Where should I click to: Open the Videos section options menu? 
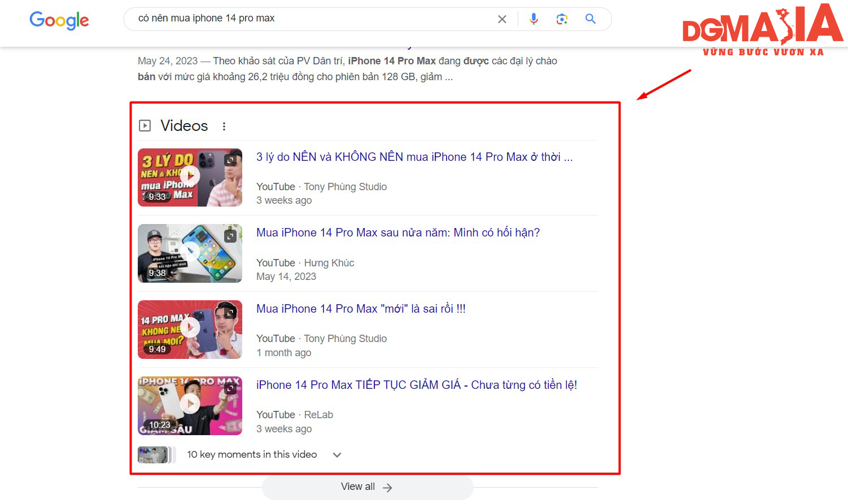coord(224,126)
